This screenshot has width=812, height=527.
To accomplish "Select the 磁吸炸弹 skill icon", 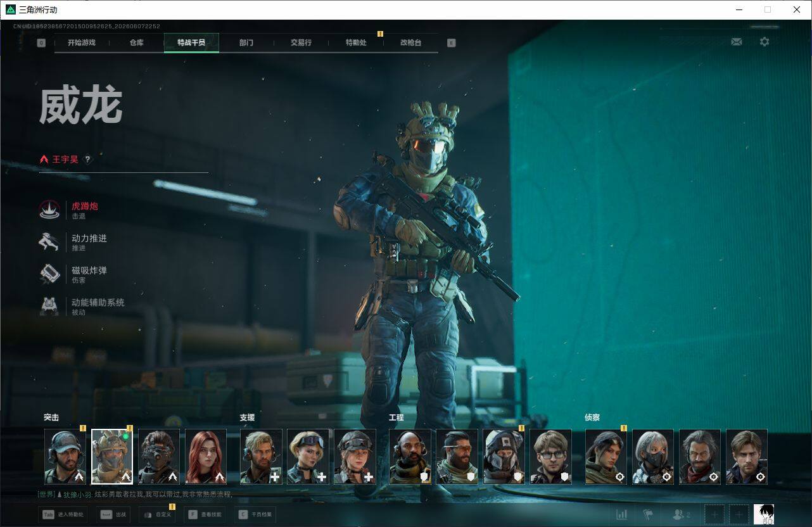I will (x=49, y=274).
